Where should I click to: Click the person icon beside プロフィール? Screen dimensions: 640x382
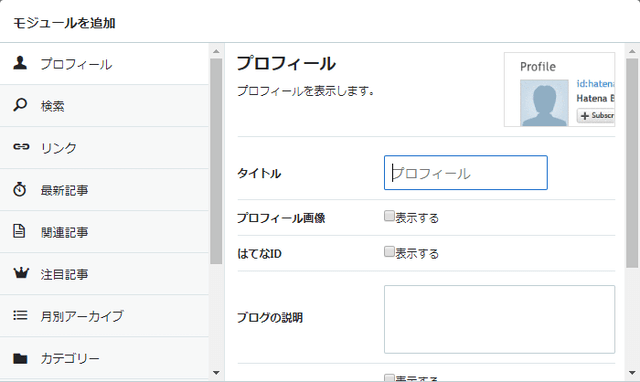[20, 63]
